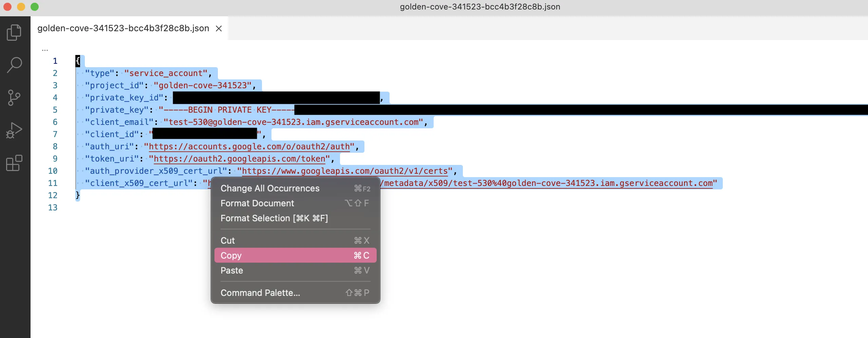
Task: Close the golden-cove JSON tab
Action: (x=219, y=29)
